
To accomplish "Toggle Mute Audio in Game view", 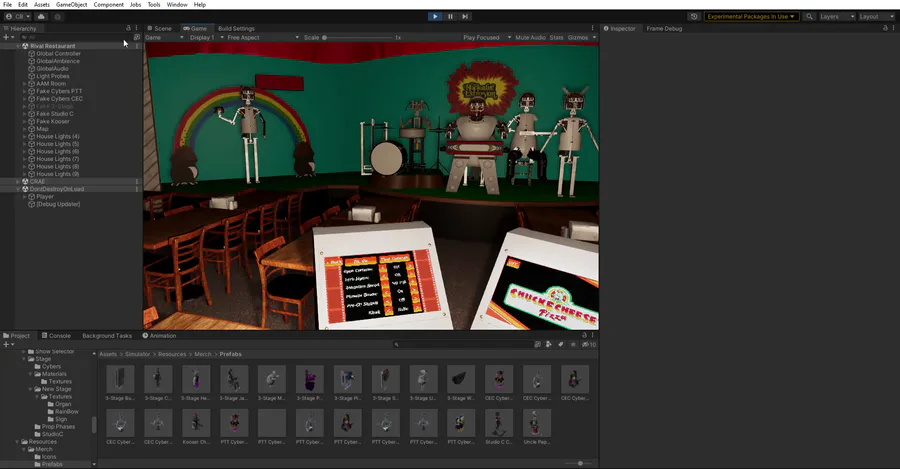I will click(530, 37).
